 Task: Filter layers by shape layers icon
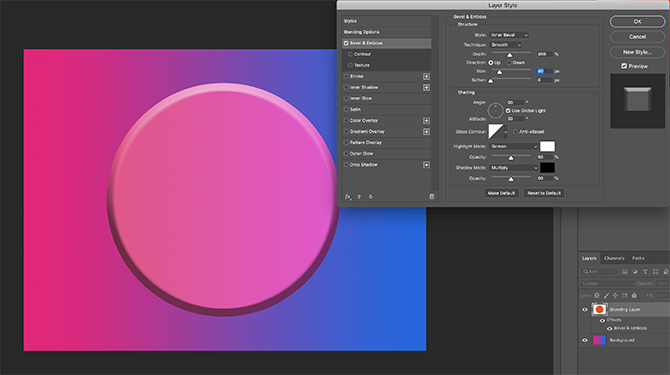(x=655, y=272)
